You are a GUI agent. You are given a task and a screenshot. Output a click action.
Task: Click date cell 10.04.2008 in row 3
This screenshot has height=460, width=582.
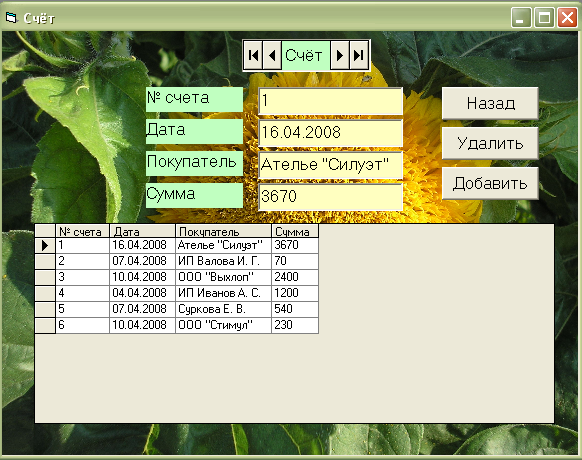point(142,277)
